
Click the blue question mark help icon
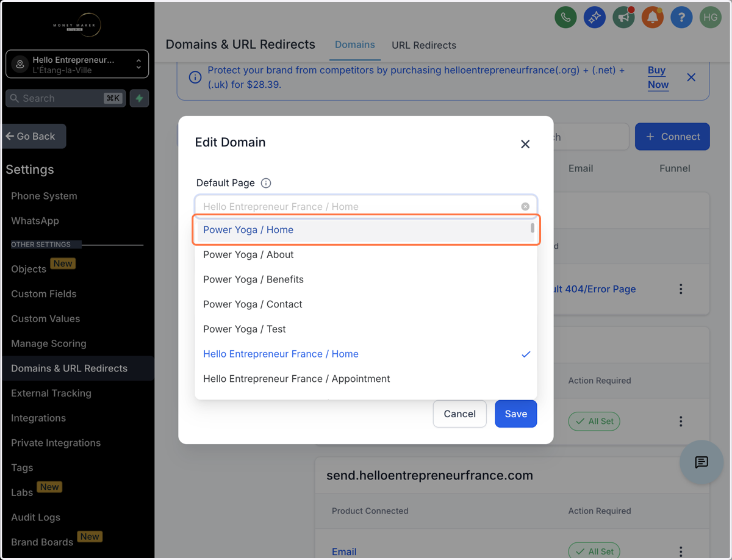[x=681, y=18]
